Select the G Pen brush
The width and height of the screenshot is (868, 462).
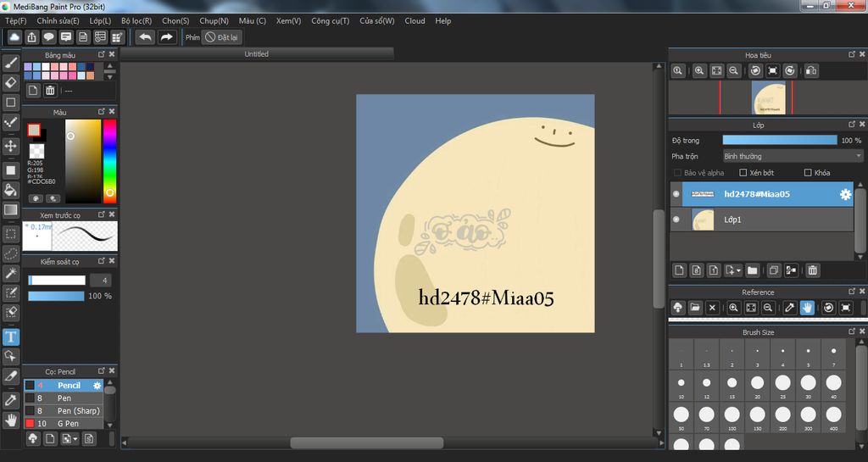(x=63, y=424)
